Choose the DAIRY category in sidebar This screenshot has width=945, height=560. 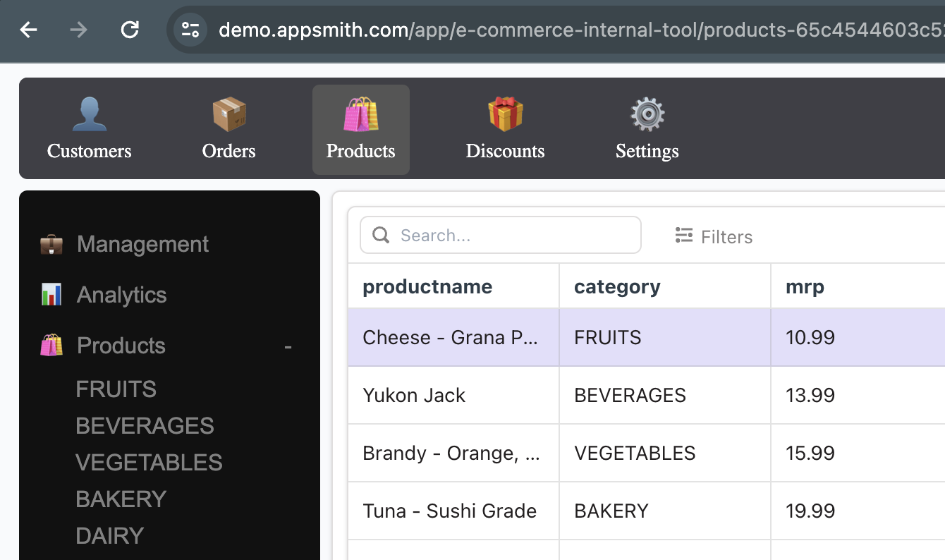click(x=110, y=536)
